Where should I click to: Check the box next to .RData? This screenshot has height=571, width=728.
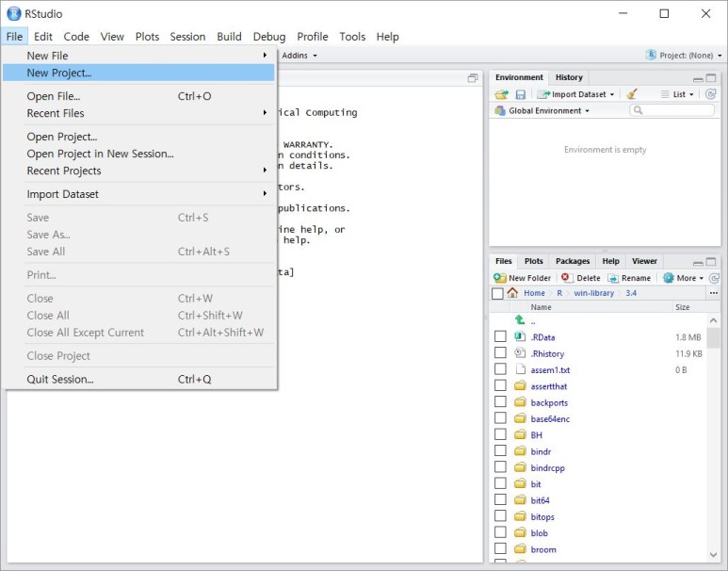pyautogui.click(x=500, y=336)
